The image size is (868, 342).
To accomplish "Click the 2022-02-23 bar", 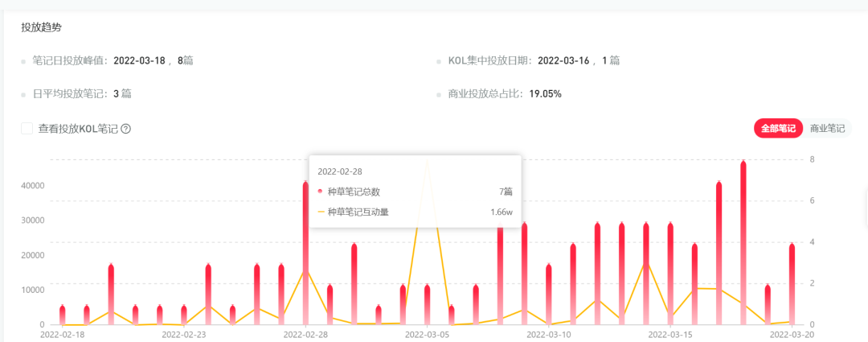I will pyautogui.click(x=184, y=315).
